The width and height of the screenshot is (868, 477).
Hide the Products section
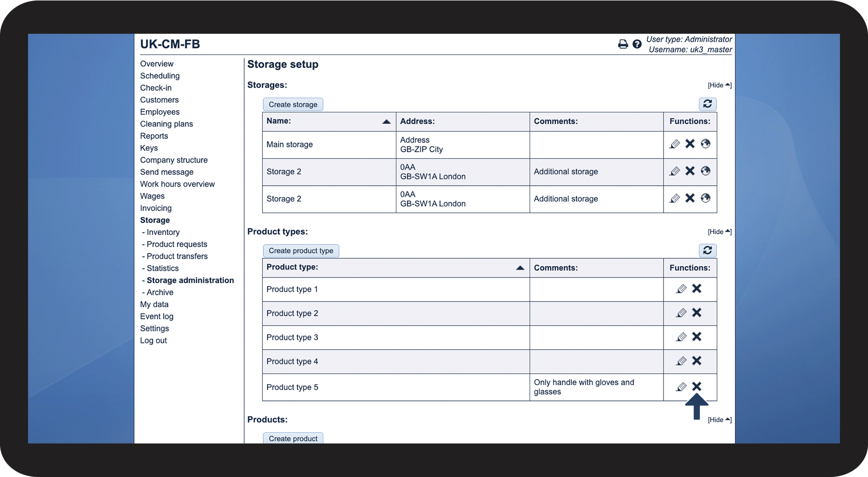(x=720, y=420)
